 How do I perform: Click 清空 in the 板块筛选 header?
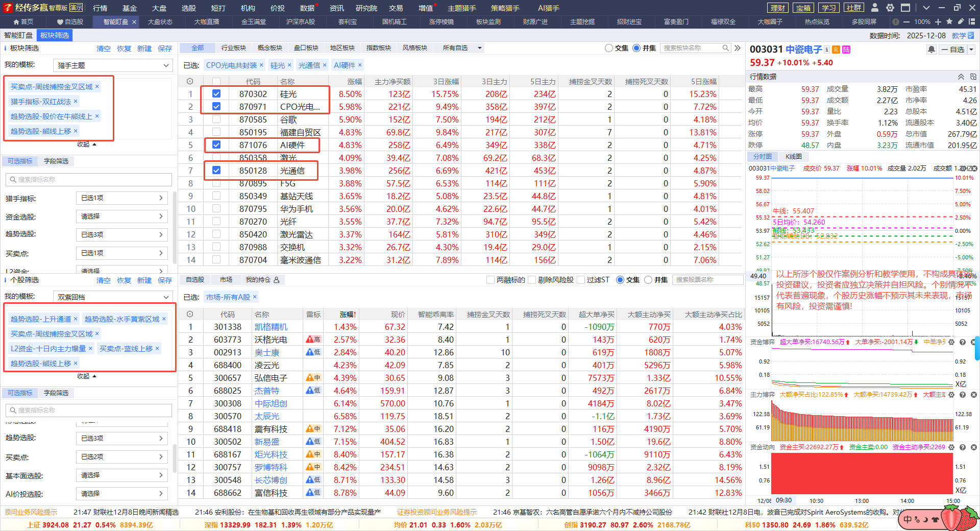tap(103, 49)
